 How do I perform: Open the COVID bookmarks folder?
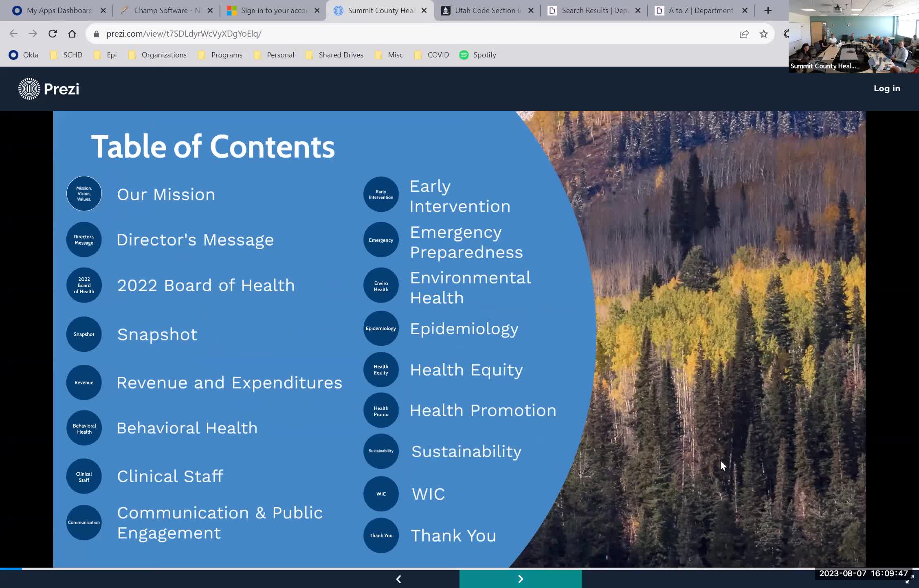point(418,55)
